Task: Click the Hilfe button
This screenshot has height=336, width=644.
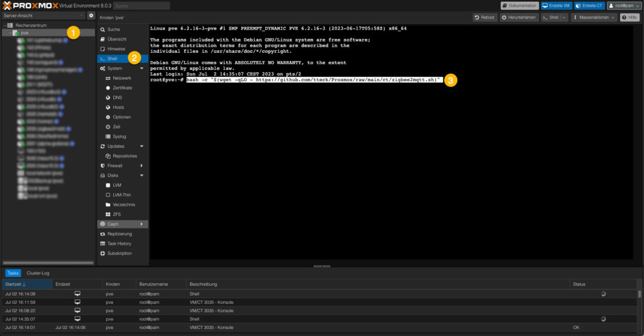Action: pos(630,17)
